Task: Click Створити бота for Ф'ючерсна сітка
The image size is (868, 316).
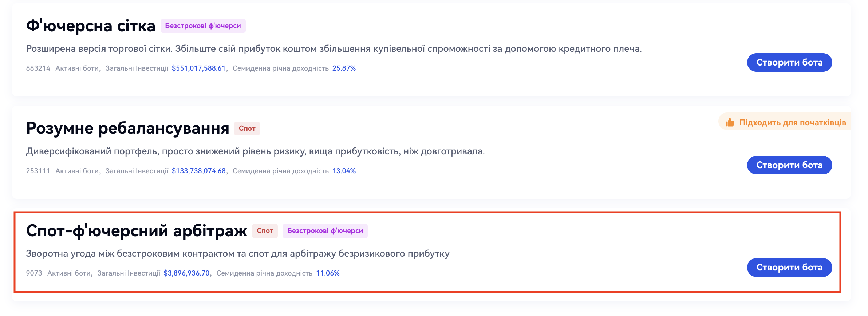Action: (x=789, y=63)
